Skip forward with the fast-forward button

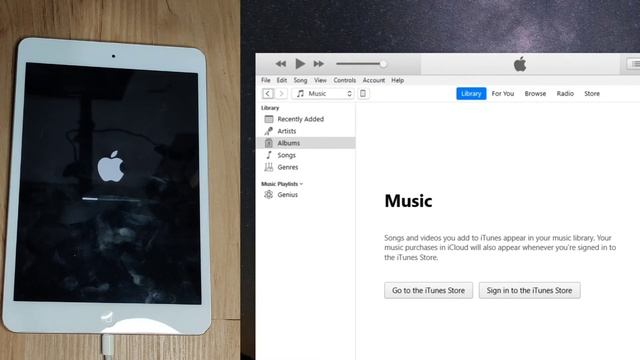pos(319,64)
